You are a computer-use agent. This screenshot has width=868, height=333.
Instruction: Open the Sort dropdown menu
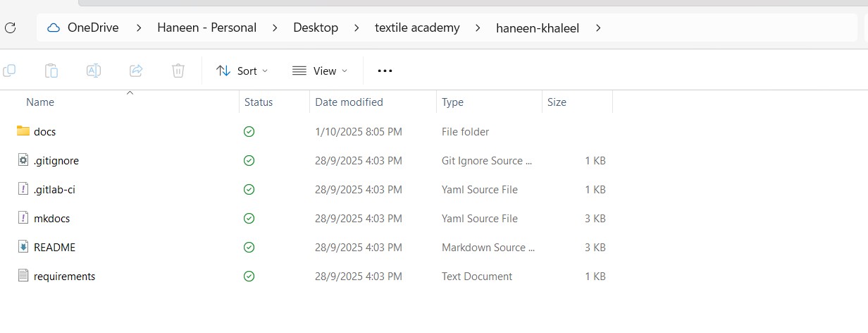242,71
